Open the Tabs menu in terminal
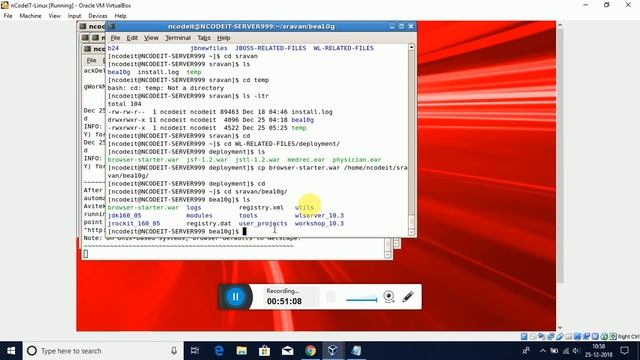640x360 pixels. point(204,38)
